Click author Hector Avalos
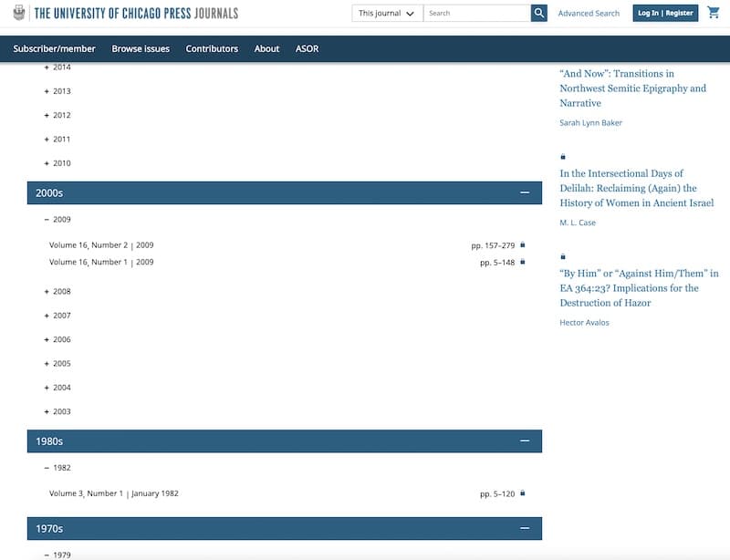The height and width of the screenshot is (560, 730). pyautogui.click(x=584, y=323)
